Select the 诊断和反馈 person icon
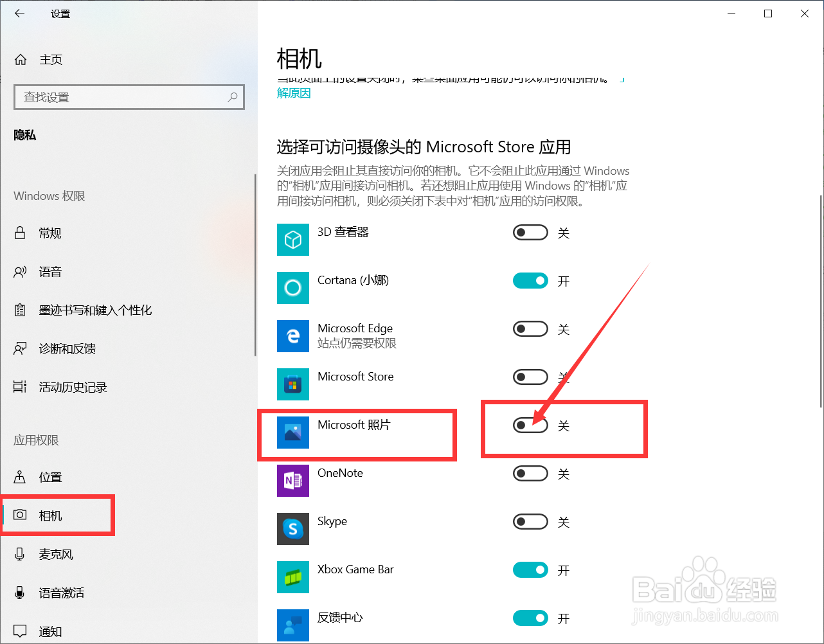 pos(20,348)
